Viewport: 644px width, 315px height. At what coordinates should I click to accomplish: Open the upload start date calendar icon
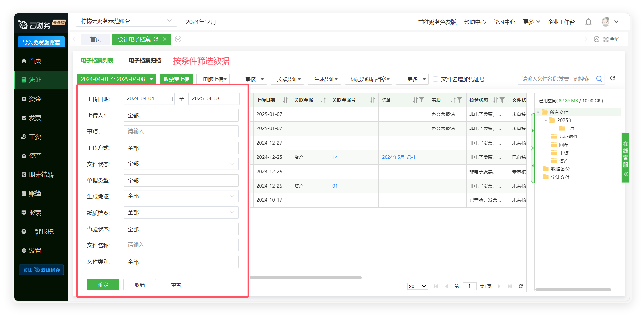click(x=170, y=99)
